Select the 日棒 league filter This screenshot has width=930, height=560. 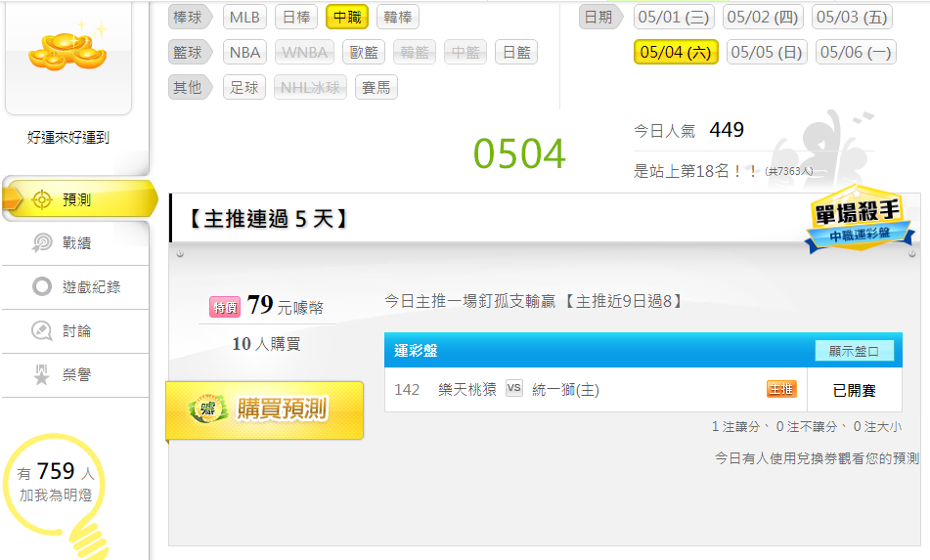[296, 18]
